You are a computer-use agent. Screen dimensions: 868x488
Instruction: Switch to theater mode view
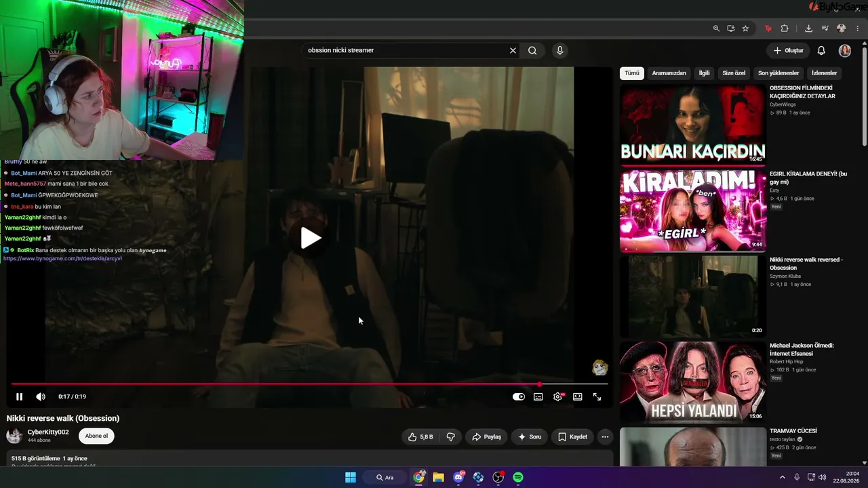tap(577, 396)
